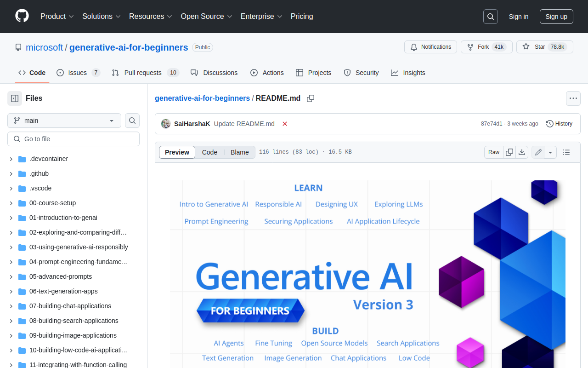Copy raw file contents icon
This screenshot has width=588, height=368.
point(509,152)
